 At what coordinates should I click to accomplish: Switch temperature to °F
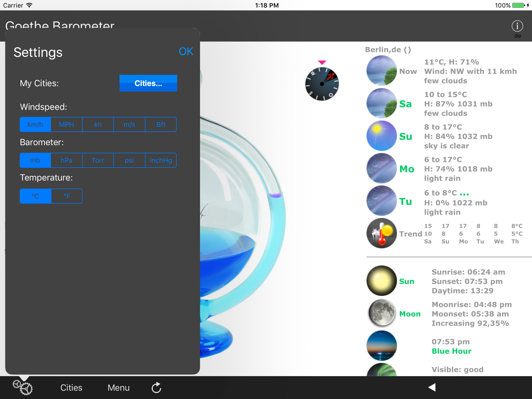coord(67,196)
